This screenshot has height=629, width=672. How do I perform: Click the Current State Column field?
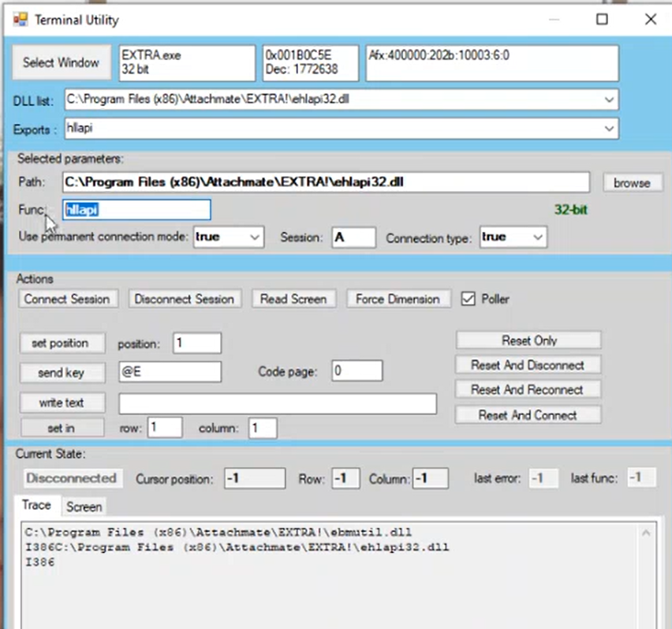431,478
